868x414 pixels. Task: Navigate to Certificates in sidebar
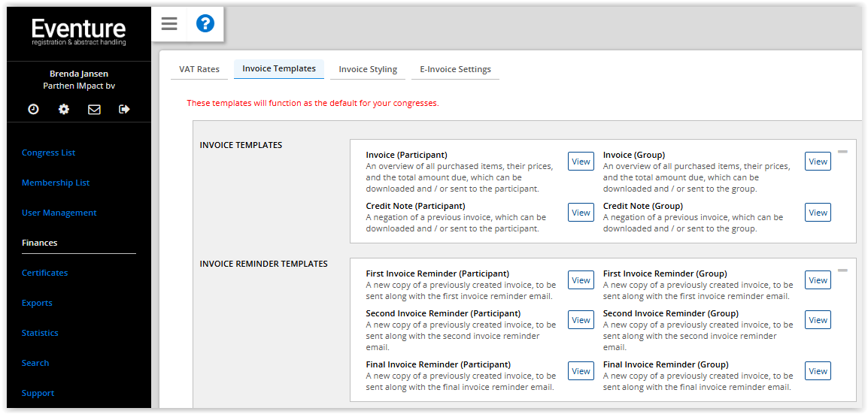coord(45,273)
